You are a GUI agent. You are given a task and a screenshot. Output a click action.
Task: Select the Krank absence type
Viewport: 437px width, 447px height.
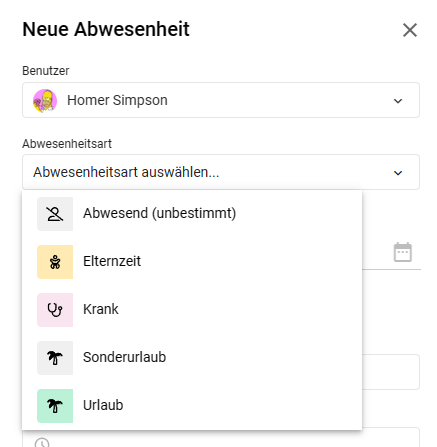tap(192, 310)
